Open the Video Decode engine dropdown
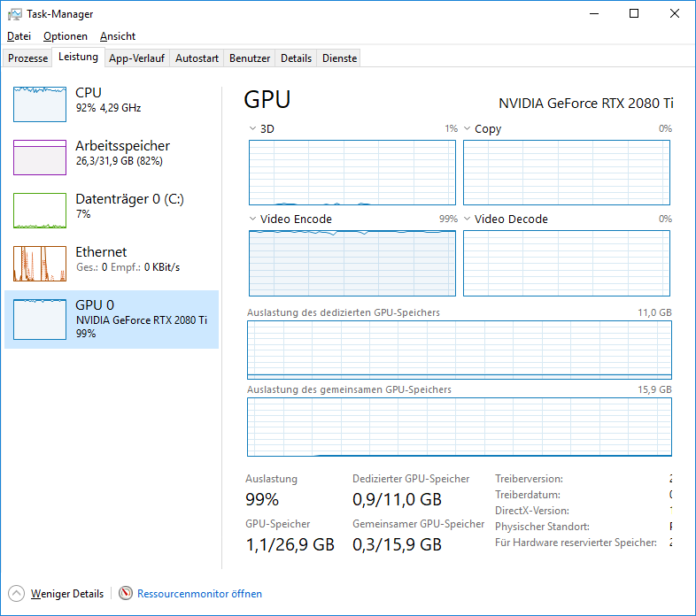The width and height of the screenshot is (696, 616). 468,219
